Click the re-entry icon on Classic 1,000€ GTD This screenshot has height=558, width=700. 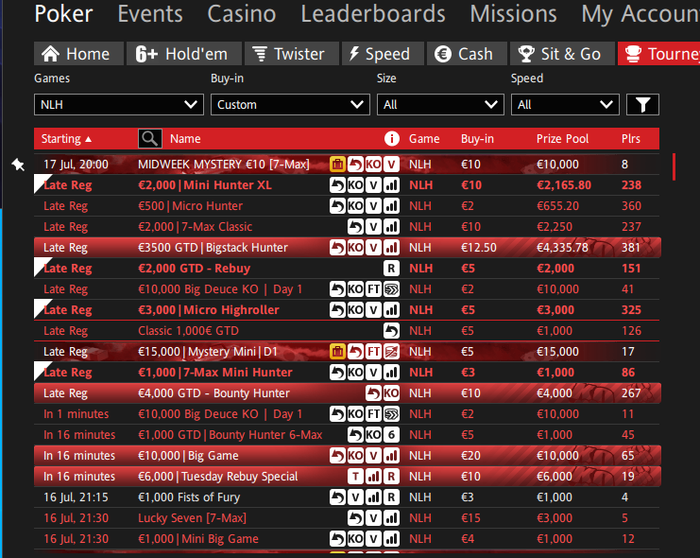pos(392,331)
